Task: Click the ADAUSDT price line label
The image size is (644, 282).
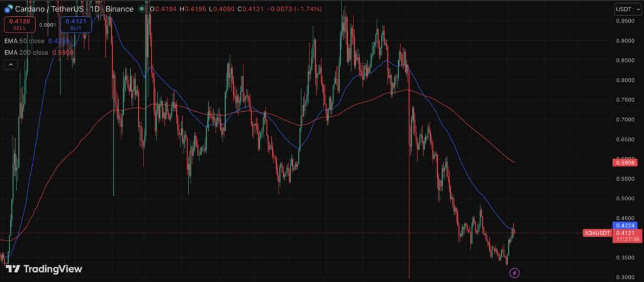Action: (595, 233)
